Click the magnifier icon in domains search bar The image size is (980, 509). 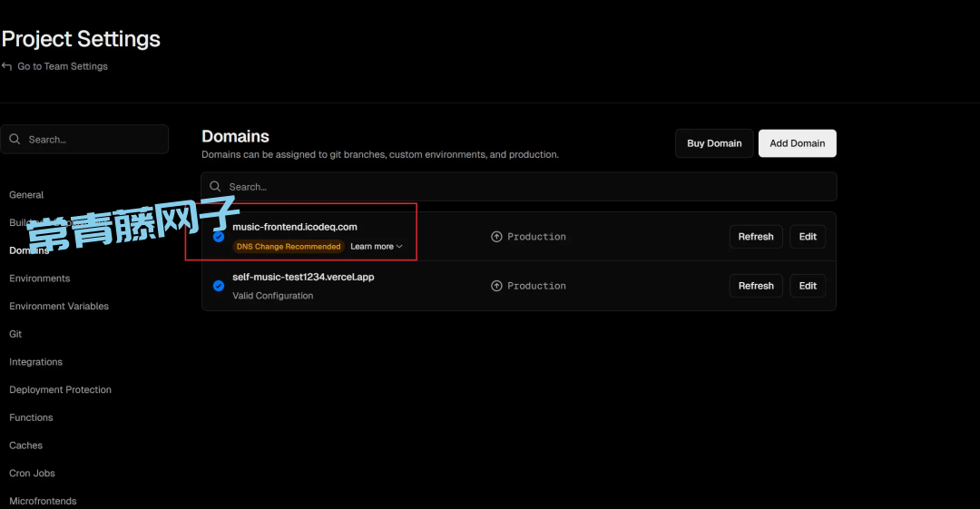[215, 187]
